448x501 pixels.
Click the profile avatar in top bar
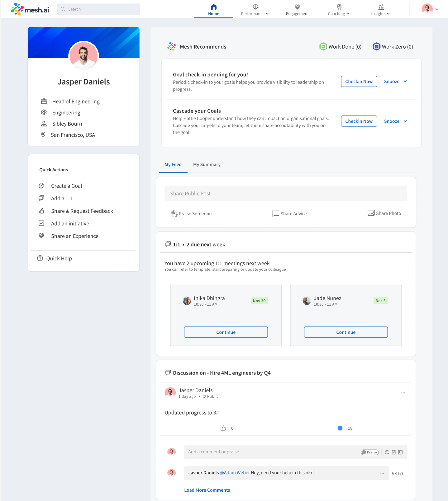pos(427,9)
